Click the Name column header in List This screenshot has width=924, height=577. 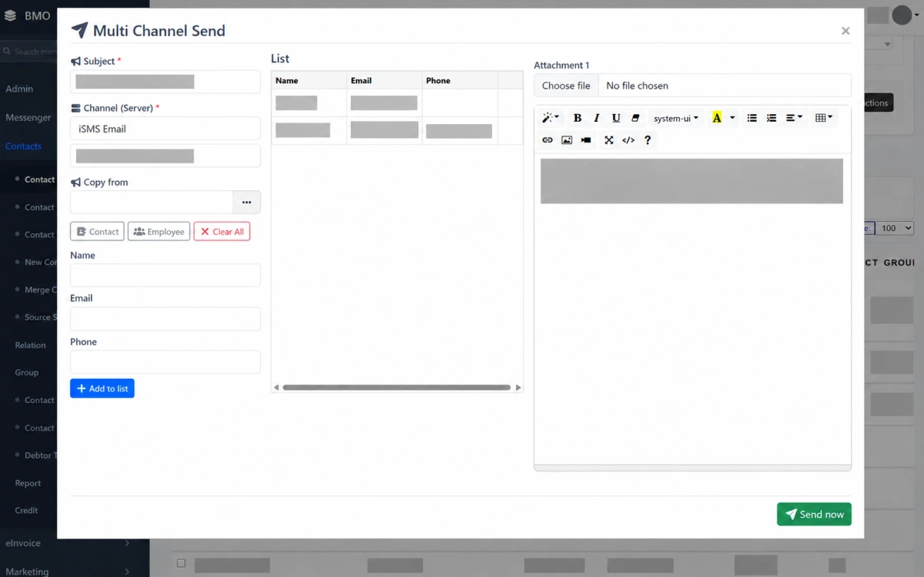309,80
